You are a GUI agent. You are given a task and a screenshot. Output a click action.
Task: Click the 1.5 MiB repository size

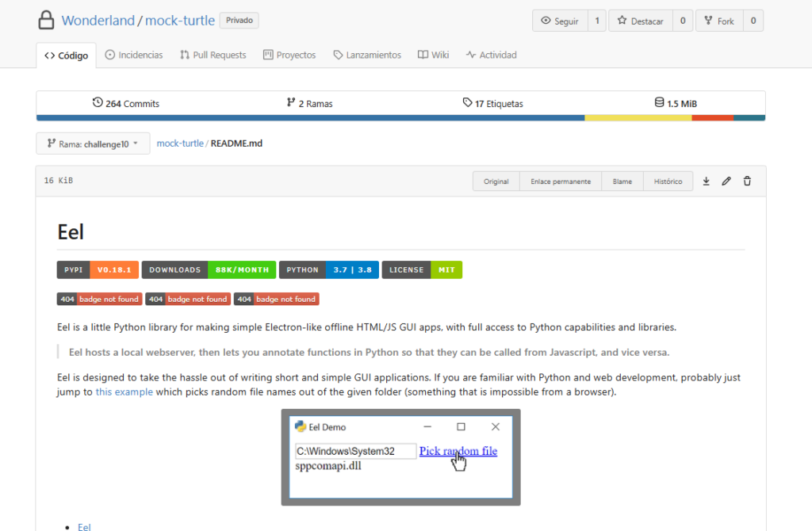(676, 103)
